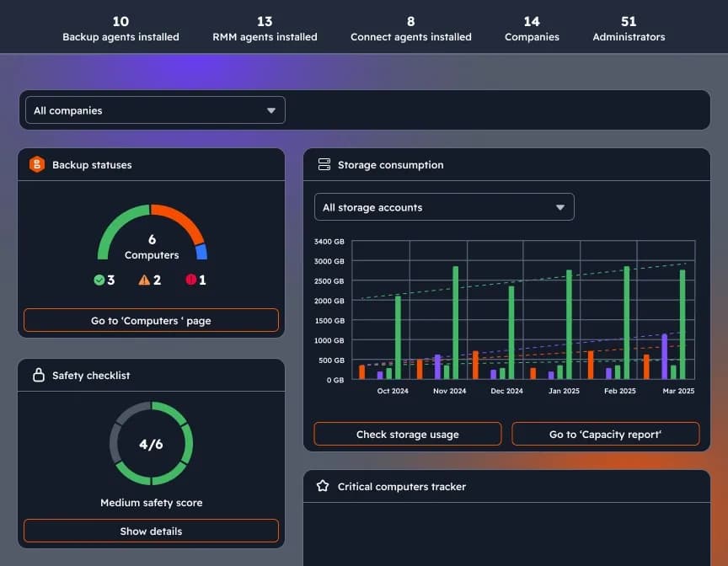Open the 'All storage accounts' dropdown
The image size is (728, 566).
tap(444, 206)
